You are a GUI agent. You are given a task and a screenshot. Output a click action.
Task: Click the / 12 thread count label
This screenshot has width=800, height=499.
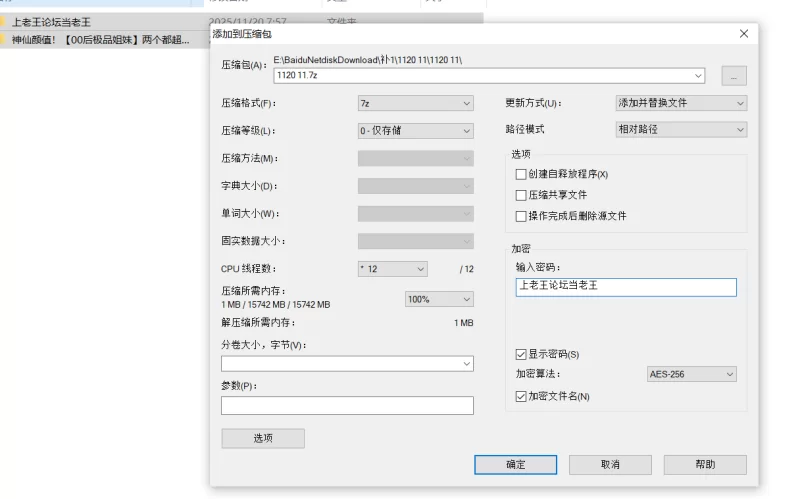[466, 269]
